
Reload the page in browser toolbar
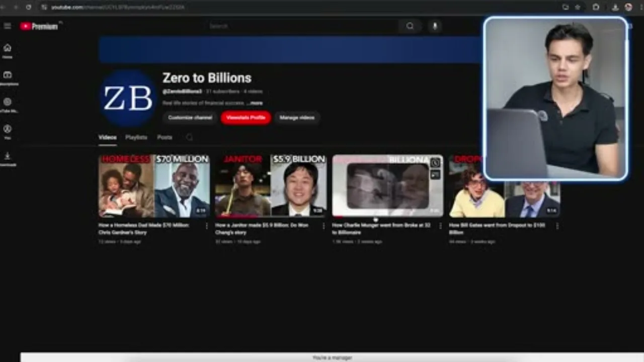tap(28, 7)
